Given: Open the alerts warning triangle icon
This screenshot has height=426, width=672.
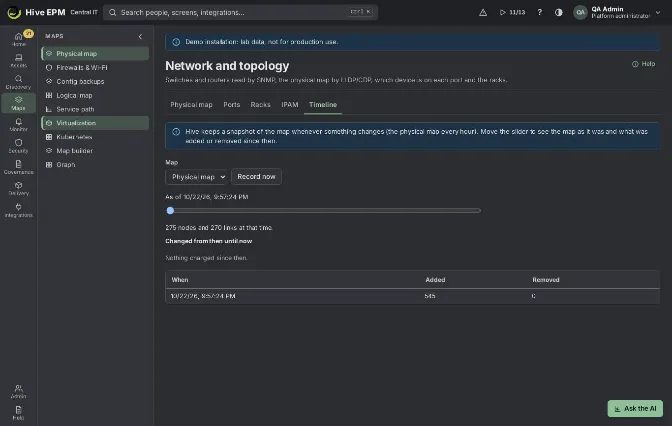Looking at the screenshot, I should (483, 12).
